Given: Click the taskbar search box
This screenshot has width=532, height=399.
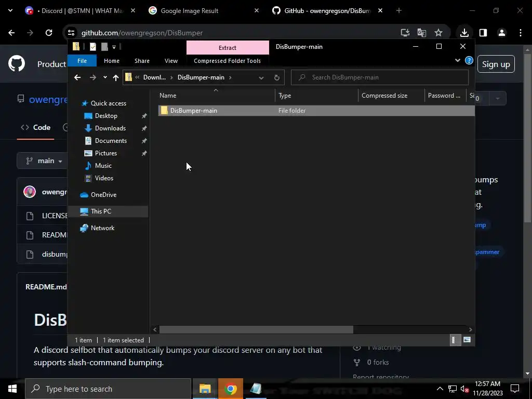Looking at the screenshot, I should click(108, 389).
